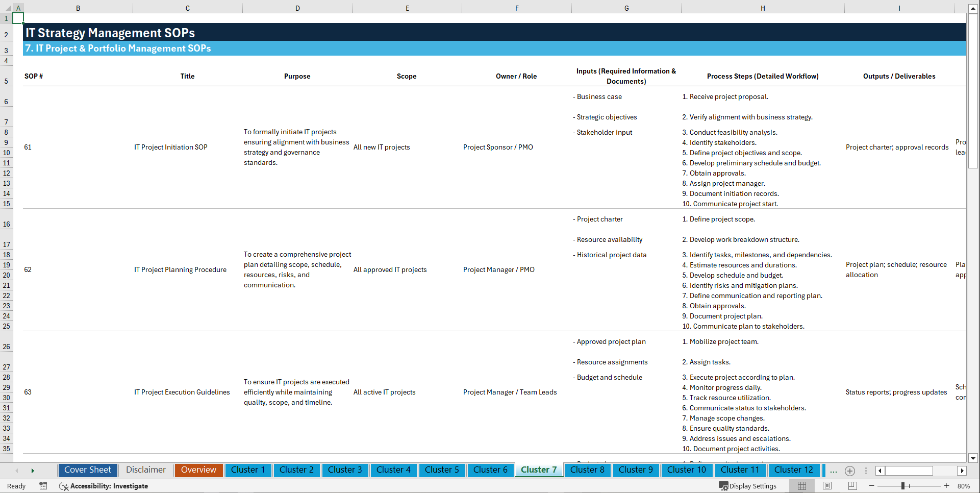Open the Overview sheet tab
This screenshot has width=980, height=493.
(x=198, y=470)
